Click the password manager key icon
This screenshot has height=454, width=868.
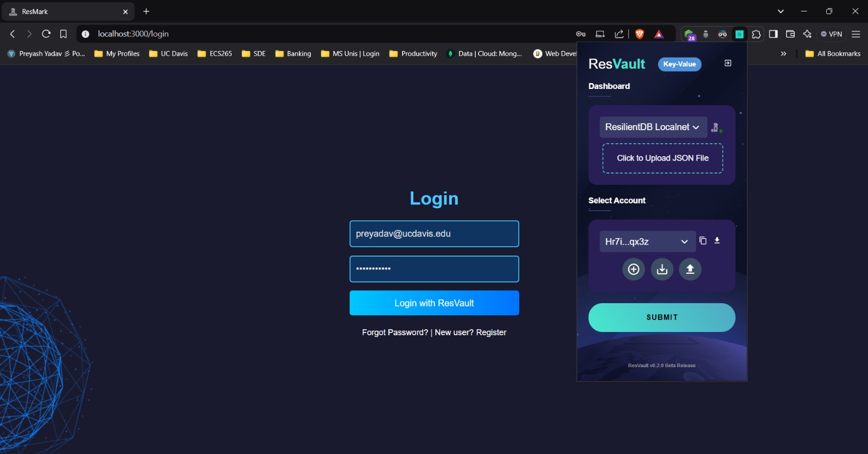point(580,34)
